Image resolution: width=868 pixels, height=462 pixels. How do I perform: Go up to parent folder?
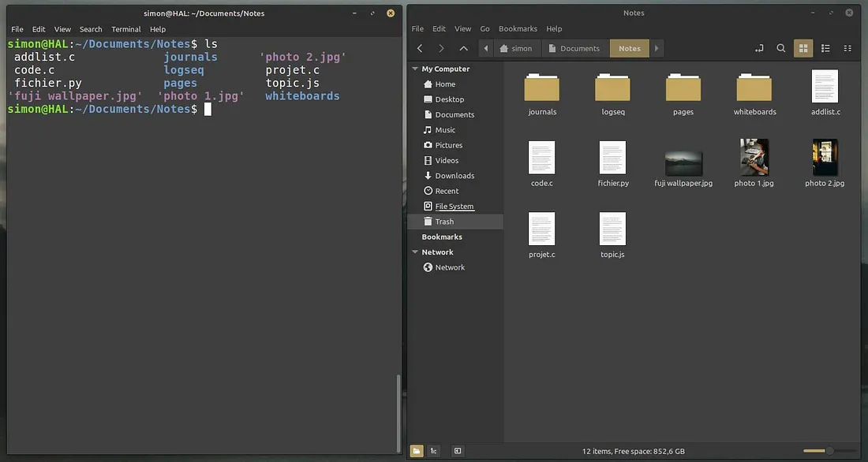click(463, 49)
